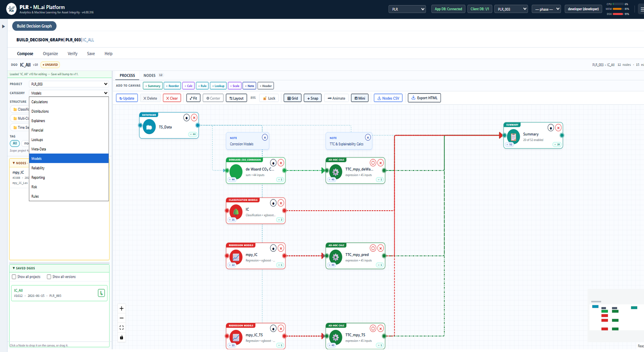This screenshot has width=644, height=352.
Task: Remove the mpy_IC_TS node
Action: tap(281, 328)
